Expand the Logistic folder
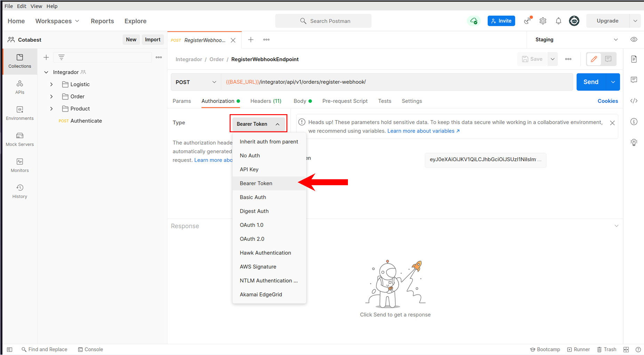Screen dimensions: 644x355 (51, 84)
